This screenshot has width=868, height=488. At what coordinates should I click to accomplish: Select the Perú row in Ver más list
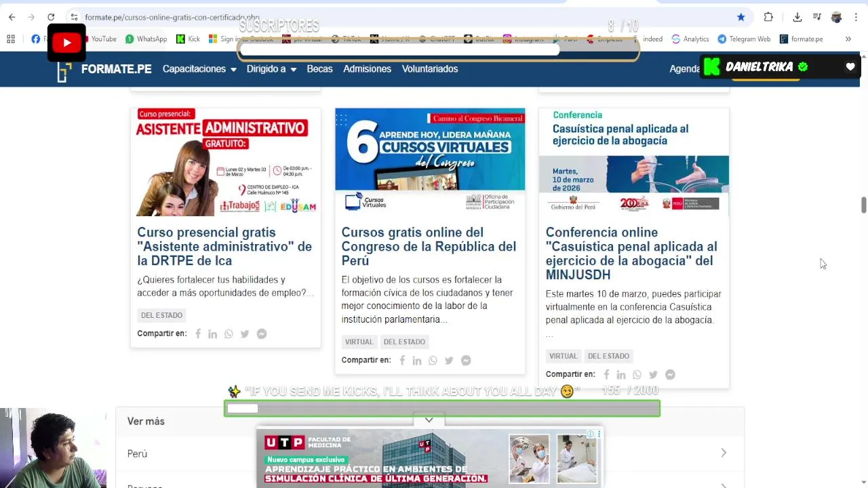430,453
